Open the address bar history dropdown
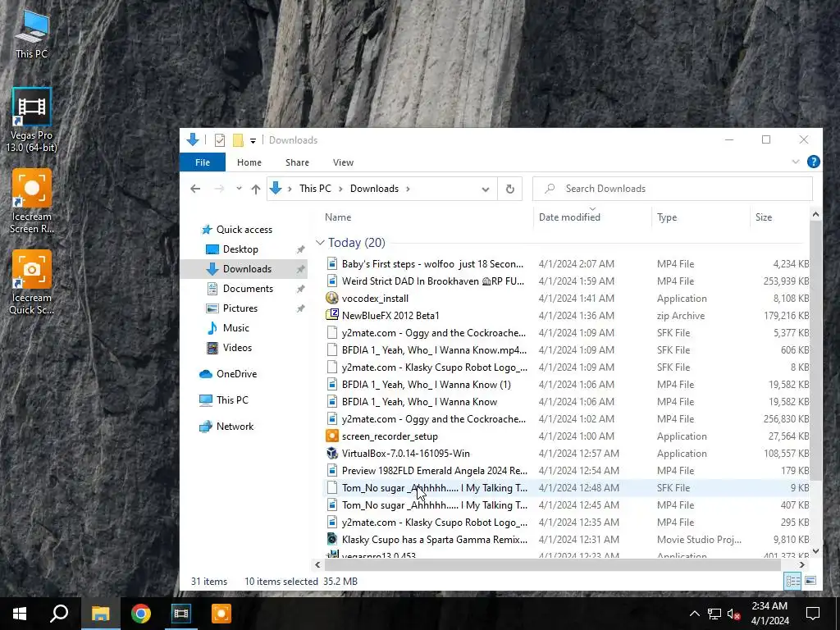This screenshot has width=840, height=630. click(486, 189)
